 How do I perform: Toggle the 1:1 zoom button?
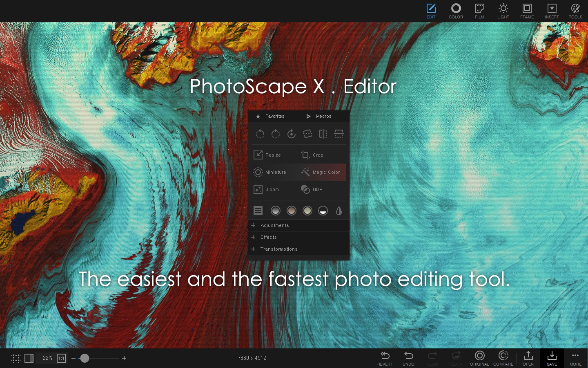(x=61, y=358)
